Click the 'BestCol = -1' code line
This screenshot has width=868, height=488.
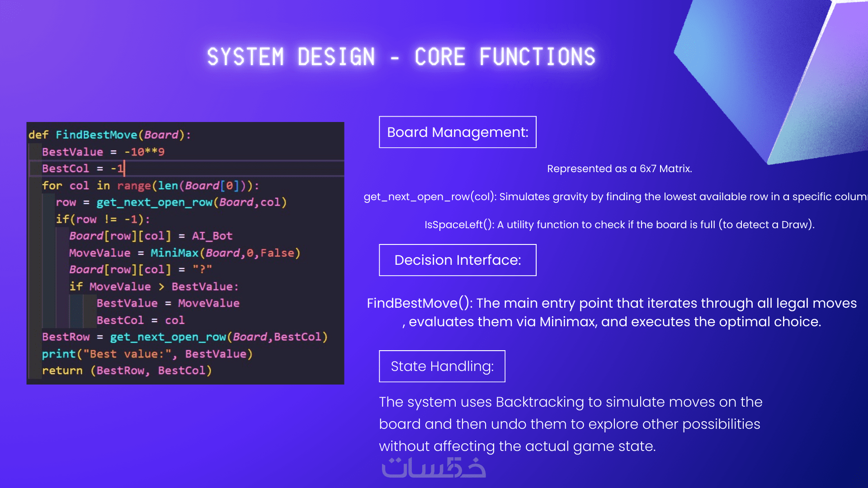(83, 169)
